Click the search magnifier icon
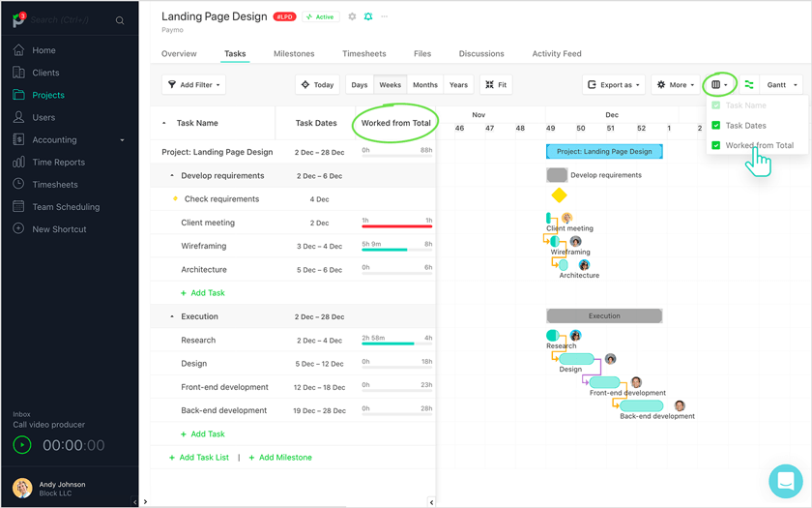This screenshot has height=508, width=812. (120, 20)
